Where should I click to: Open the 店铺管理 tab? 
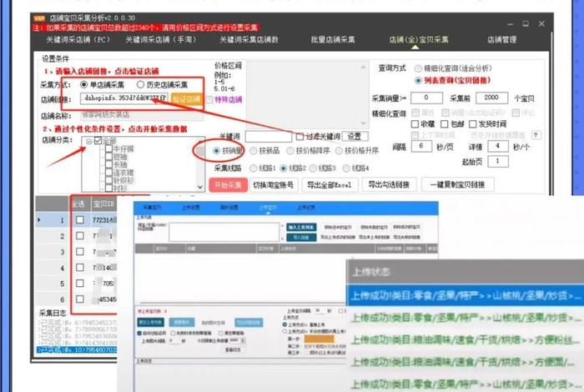click(501, 39)
